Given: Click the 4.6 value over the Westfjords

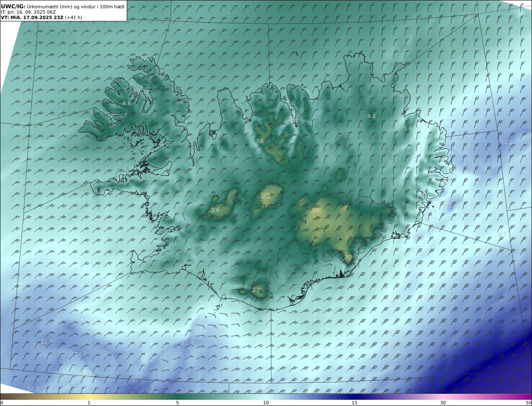Looking at the screenshot, I should 127,103.
